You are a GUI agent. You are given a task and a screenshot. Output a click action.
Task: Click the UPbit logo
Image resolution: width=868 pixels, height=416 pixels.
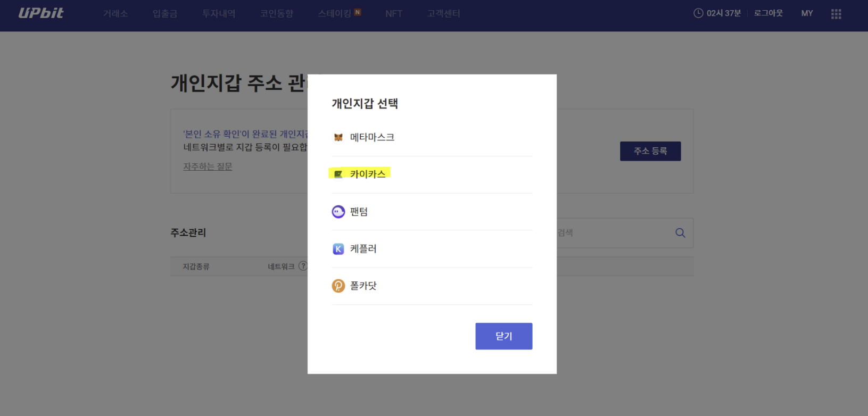(x=41, y=13)
